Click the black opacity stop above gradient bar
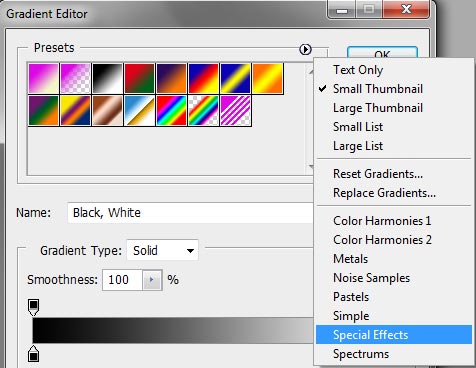Screen dimensions: 476x368 (33, 307)
